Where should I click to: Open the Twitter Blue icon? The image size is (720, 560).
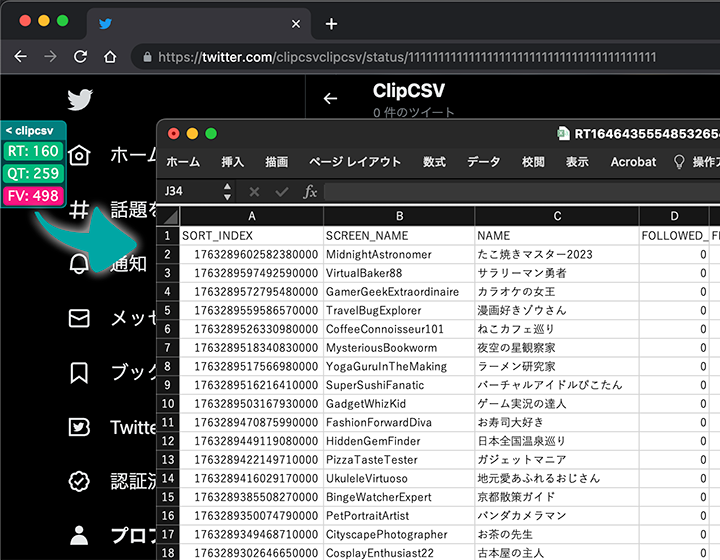(x=80, y=427)
